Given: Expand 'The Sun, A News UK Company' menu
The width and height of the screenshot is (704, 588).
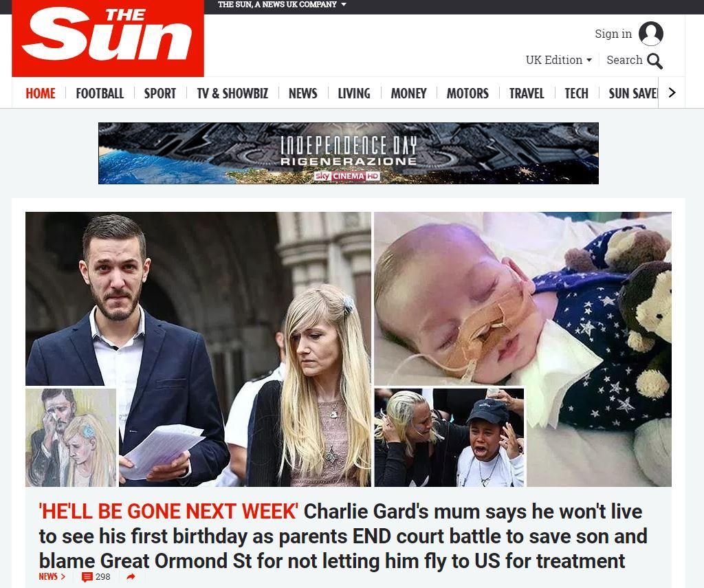Looking at the screenshot, I should pyautogui.click(x=282, y=5).
